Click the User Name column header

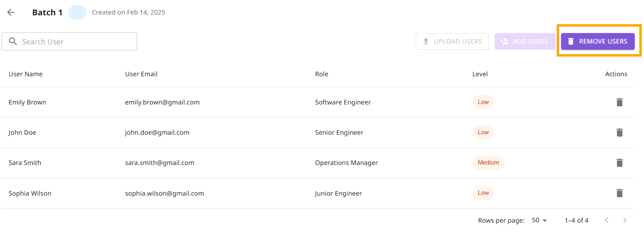coord(26,74)
